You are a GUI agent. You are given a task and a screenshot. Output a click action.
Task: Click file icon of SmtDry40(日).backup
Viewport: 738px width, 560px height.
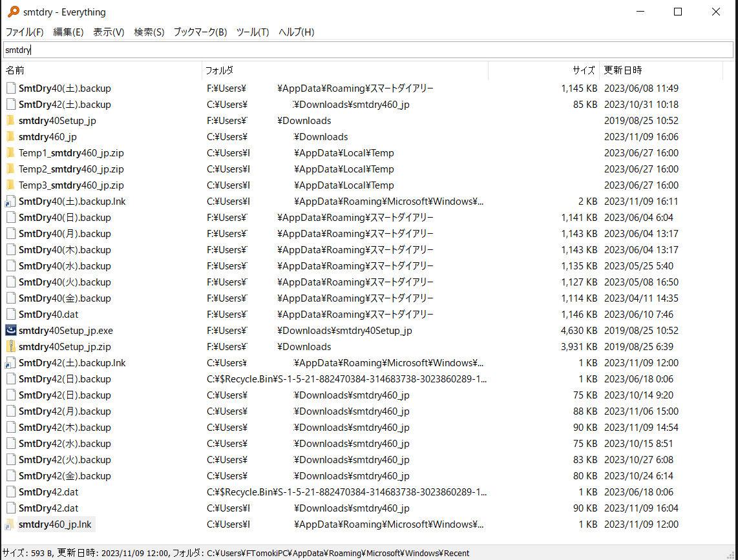pyautogui.click(x=11, y=218)
